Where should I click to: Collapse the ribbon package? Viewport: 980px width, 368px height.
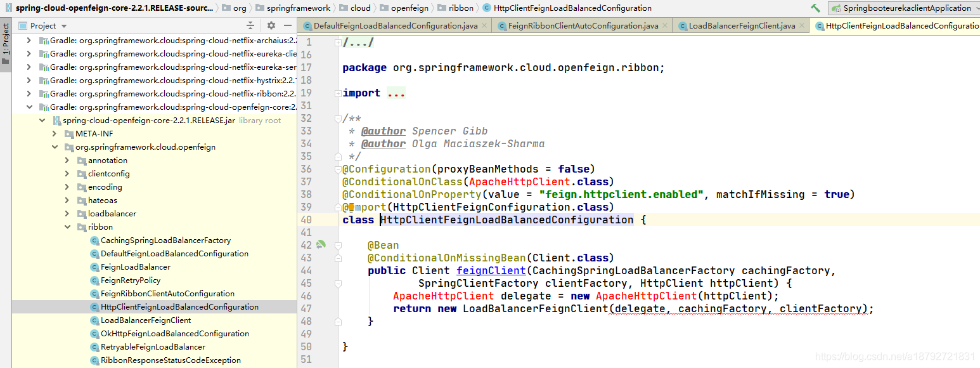pyautogui.click(x=67, y=227)
